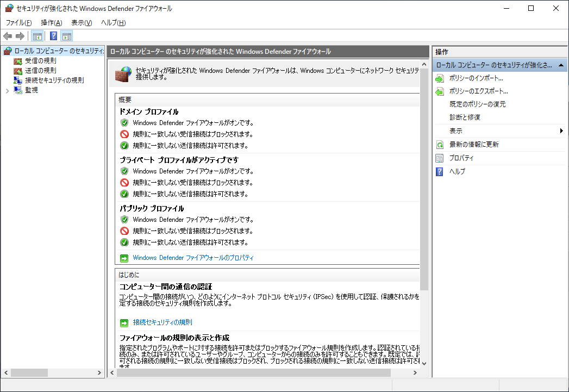The height and width of the screenshot is (392, 569).
Task: Click the tree pane horizontal scrollbar thumb
Action: point(29,373)
